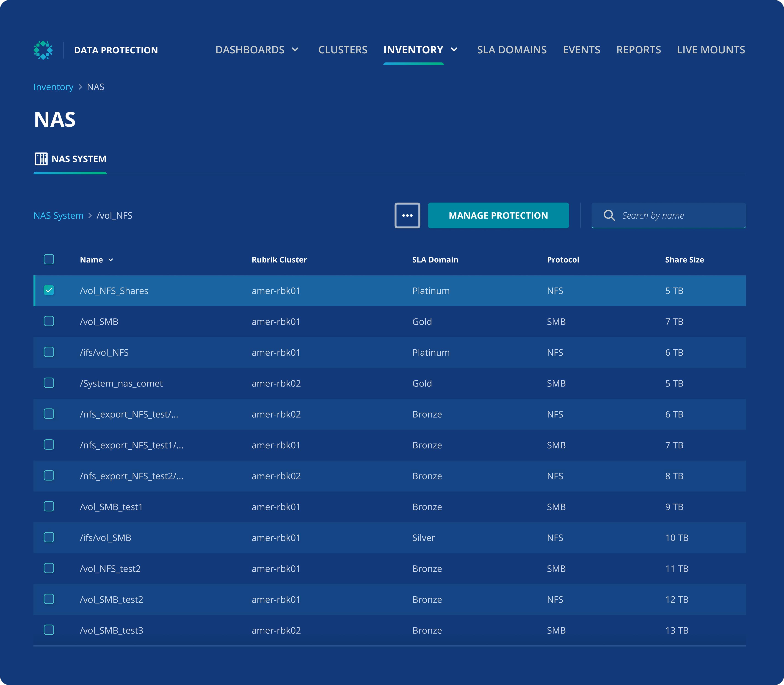Image resolution: width=784 pixels, height=685 pixels.
Task: Expand the Inventory menu chevron
Action: tap(454, 50)
